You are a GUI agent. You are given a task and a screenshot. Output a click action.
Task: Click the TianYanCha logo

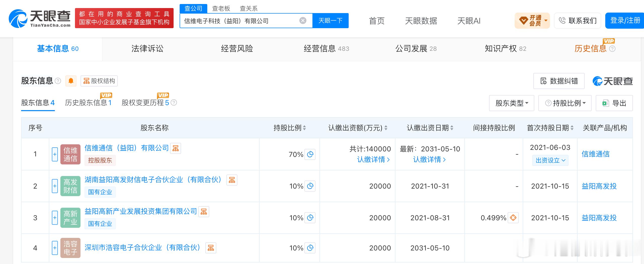[x=39, y=18]
